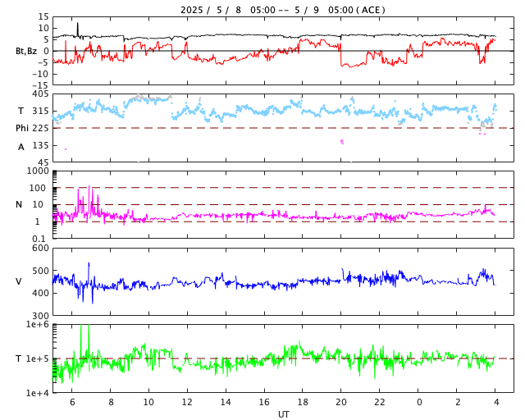Screen dimensions: 525x420
Task: Click the 'V' velocity axis label
Action: coord(19,281)
